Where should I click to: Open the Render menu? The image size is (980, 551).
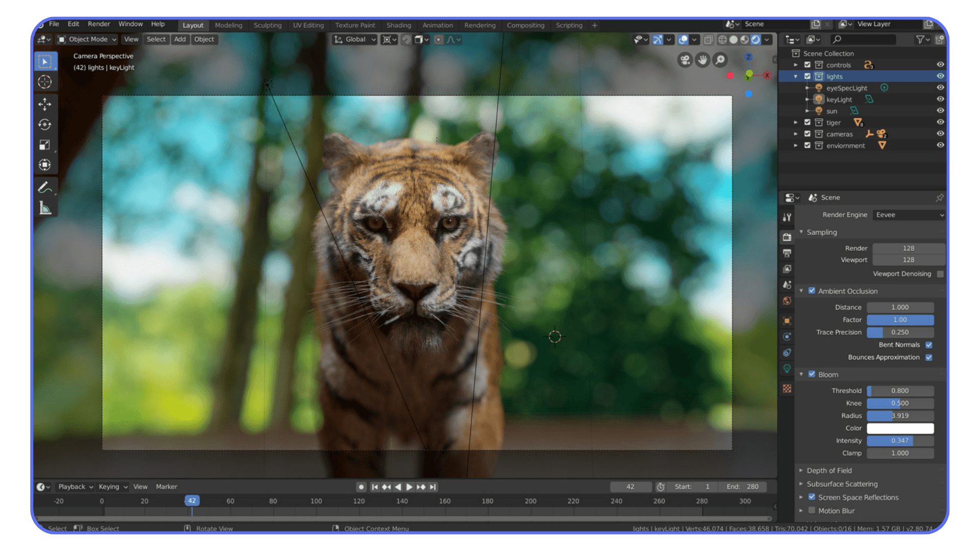coord(99,24)
